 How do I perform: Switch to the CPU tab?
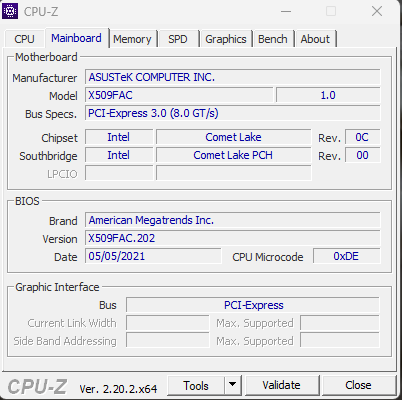(x=24, y=39)
